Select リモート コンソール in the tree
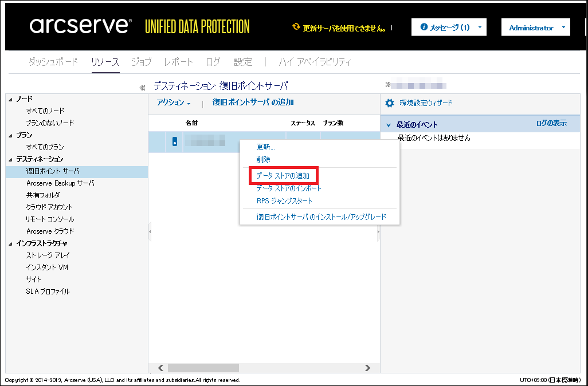The height and width of the screenshot is (386, 588). 50,219
